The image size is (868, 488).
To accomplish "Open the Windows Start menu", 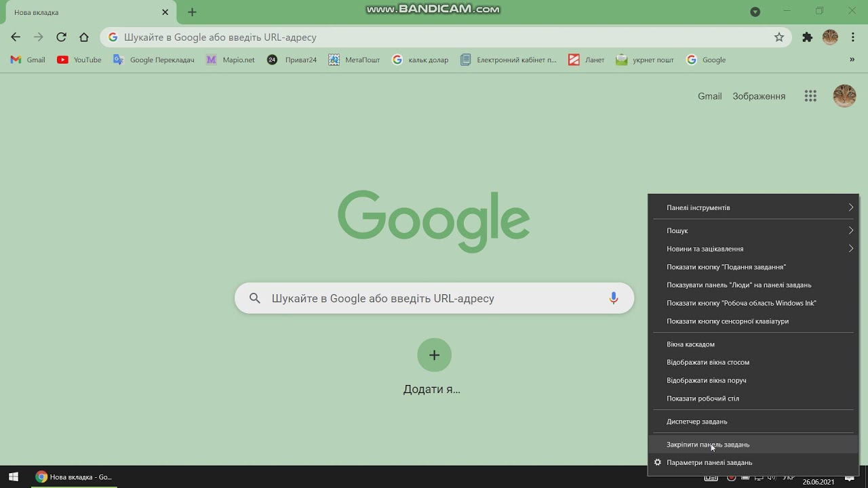I will 14,477.
